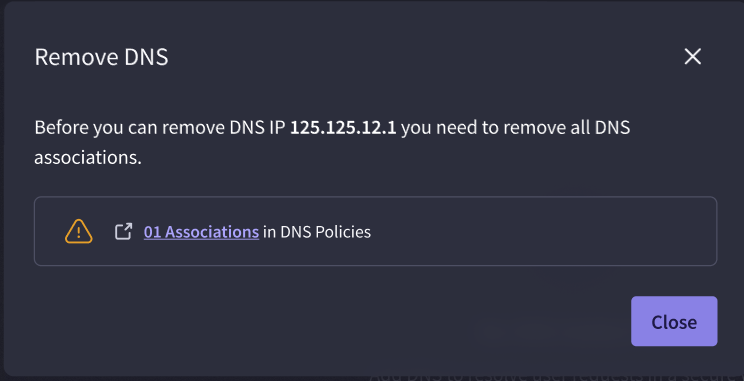Image resolution: width=744 pixels, height=381 pixels.
Task: Click the DNS associations warning box
Action: pyautogui.click(x=375, y=231)
